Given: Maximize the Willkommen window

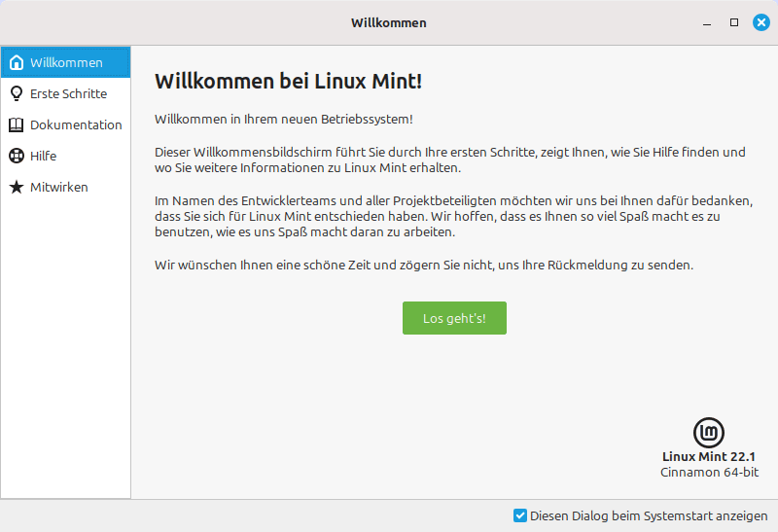Looking at the screenshot, I should click(734, 22).
